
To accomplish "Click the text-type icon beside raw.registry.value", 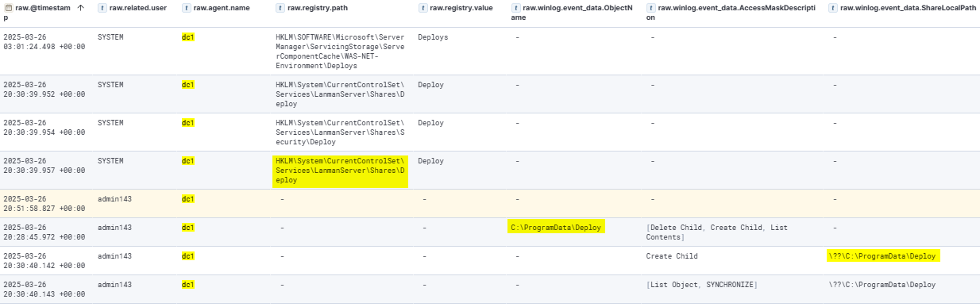I will click(x=422, y=7).
